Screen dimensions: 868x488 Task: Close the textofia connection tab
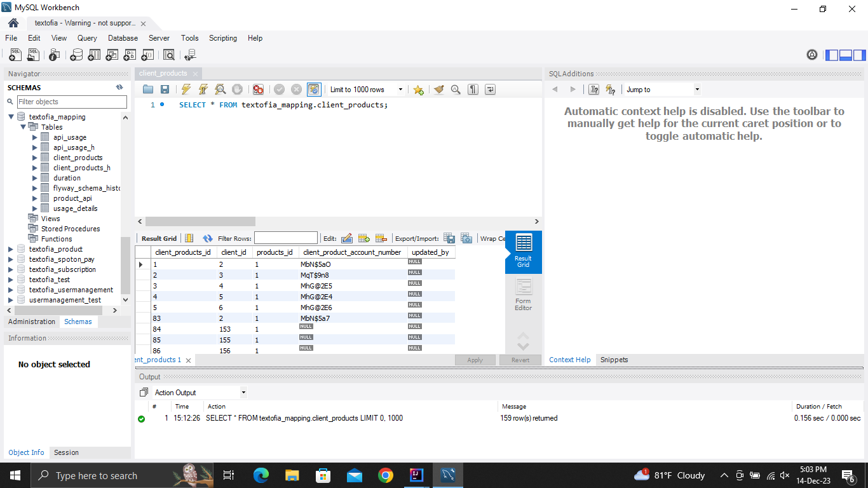coord(143,24)
